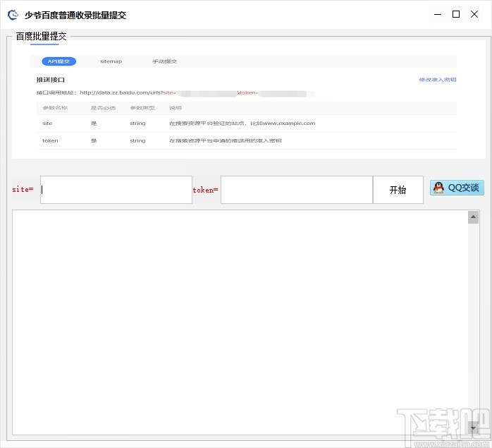The height and width of the screenshot is (448, 492).
Task: Open the QQ交谈 chat button
Action: coord(457,188)
